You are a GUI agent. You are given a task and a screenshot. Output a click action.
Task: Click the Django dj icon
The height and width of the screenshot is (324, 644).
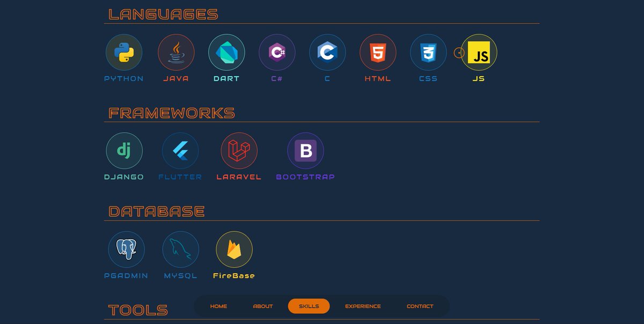tap(124, 151)
